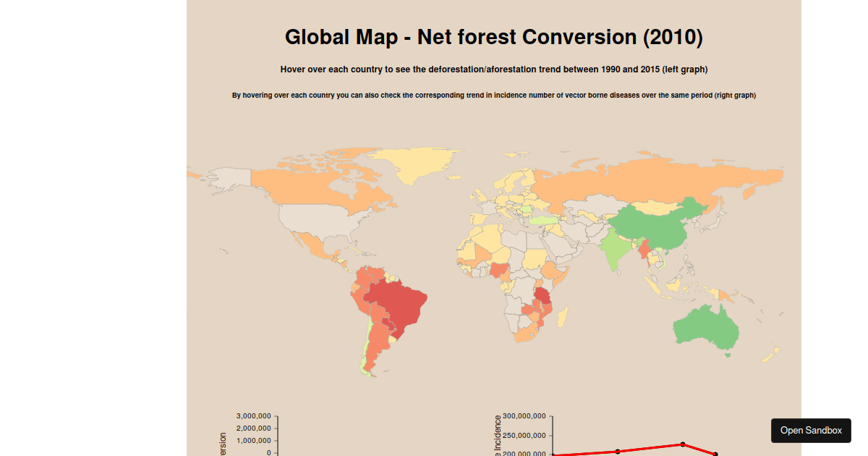Select Argentina on the world map
Screen dimensions: 868x456
(x=371, y=346)
